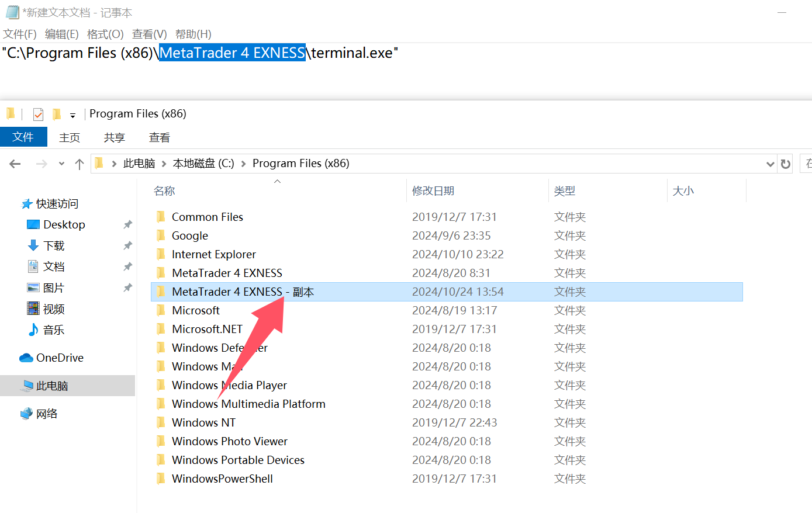812x513 pixels.
Task: Click the folder icon beside Google
Action: (x=161, y=235)
